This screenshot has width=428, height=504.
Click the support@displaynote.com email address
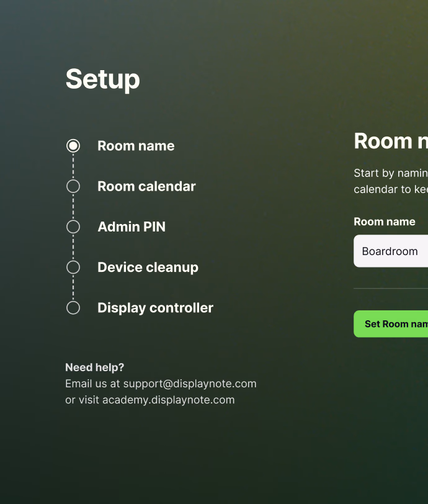[x=190, y=384]
